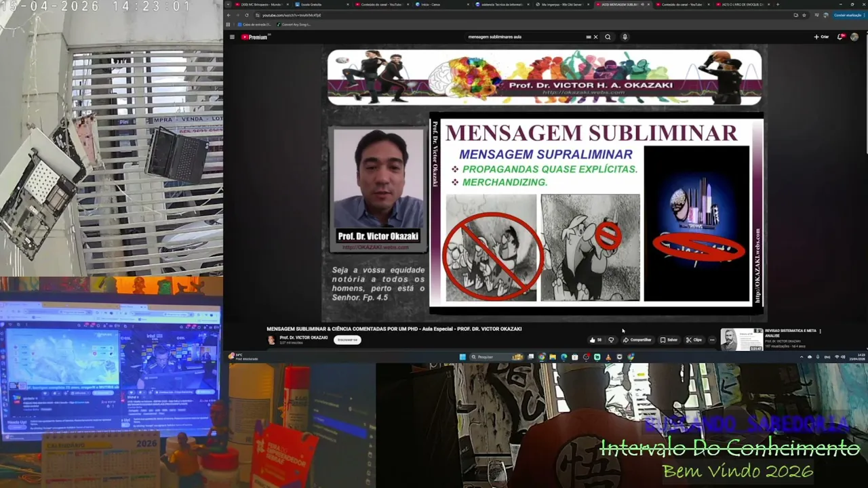This screenshot has height=488, width=868.
Task: Clear the YouTube search query
Action: pyautogui.click(x=595, y=37)
